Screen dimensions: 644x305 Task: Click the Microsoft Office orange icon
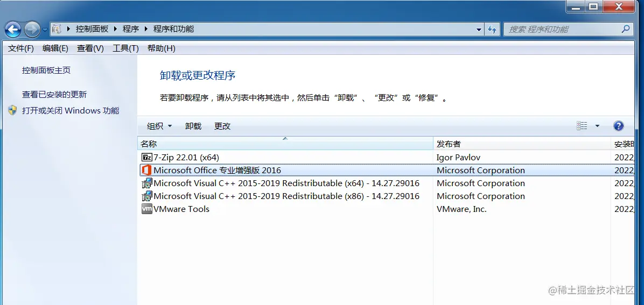(x=146, y=170)
